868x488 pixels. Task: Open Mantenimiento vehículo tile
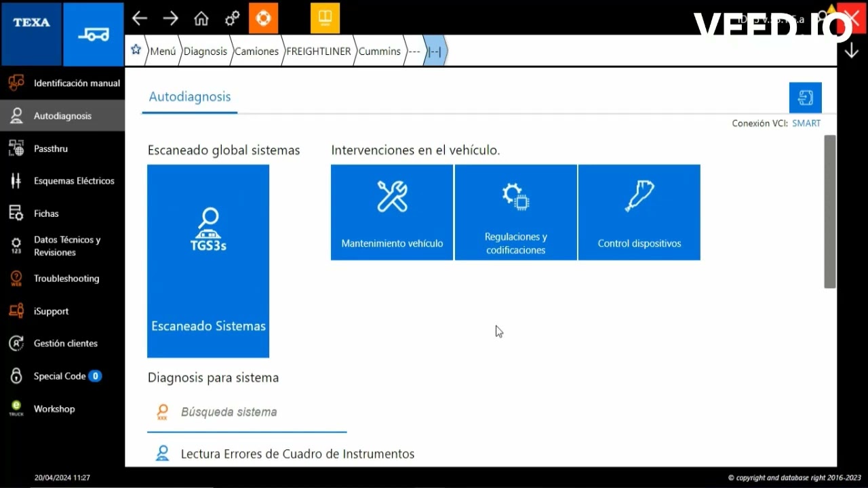pos(392,212)
